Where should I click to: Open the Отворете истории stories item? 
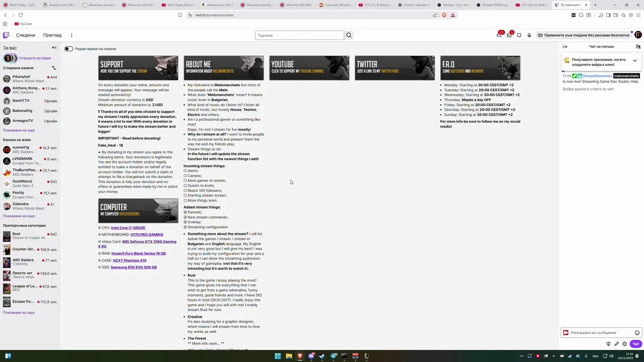(x=28, y=58)
